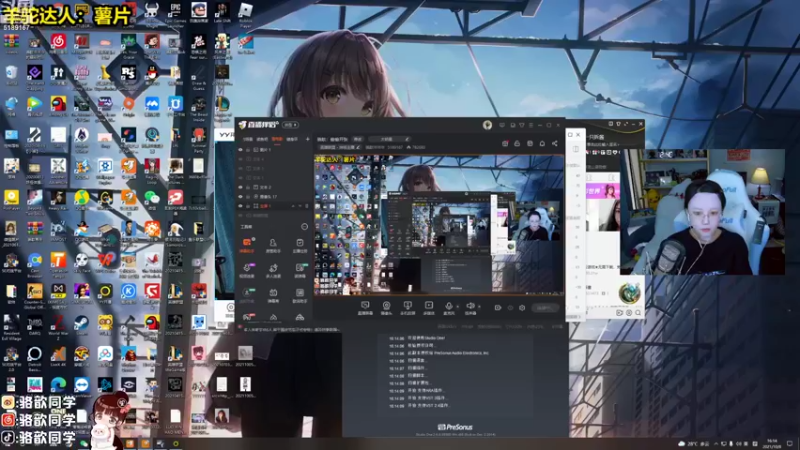This screenshot has height=450, width=800.
Task: Add a screen capture source from bottom bar
Action: [365, 308]
